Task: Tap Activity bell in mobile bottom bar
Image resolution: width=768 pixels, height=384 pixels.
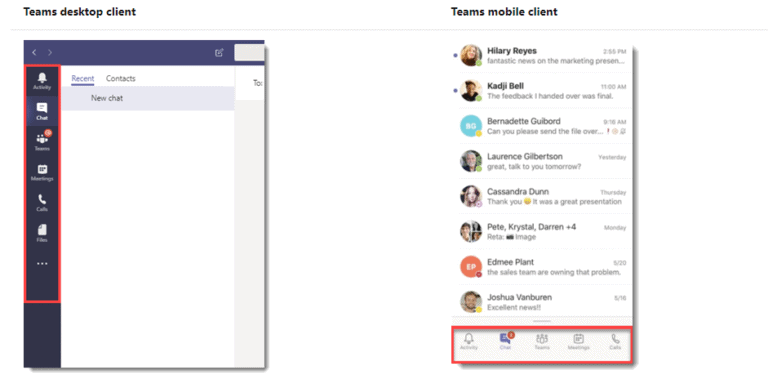Action: tap(469, 341)
